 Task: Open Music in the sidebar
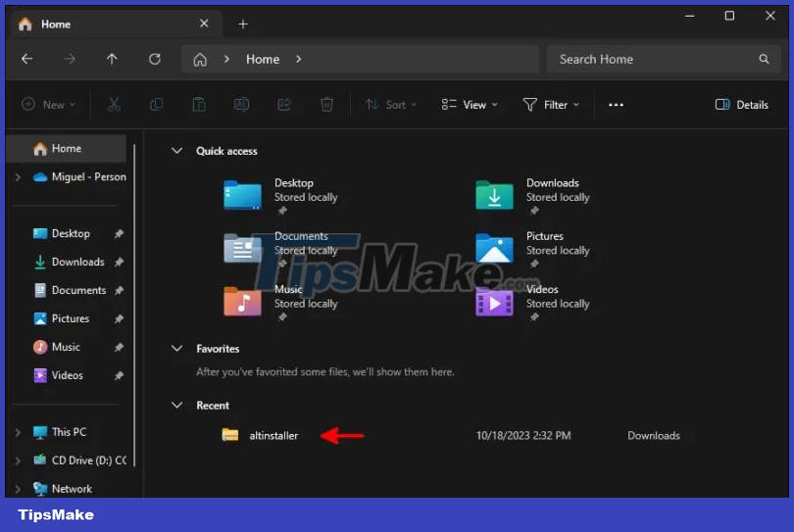(x=57, y=347)
